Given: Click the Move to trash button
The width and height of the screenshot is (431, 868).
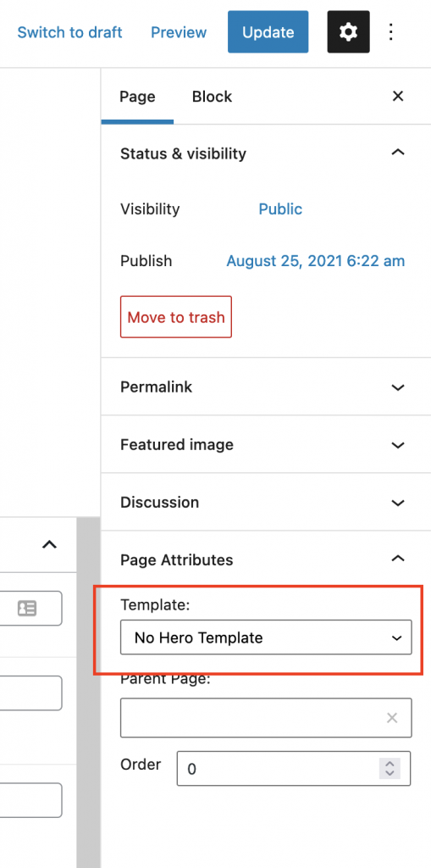Looking at the screenshot, I should point(176,317).
